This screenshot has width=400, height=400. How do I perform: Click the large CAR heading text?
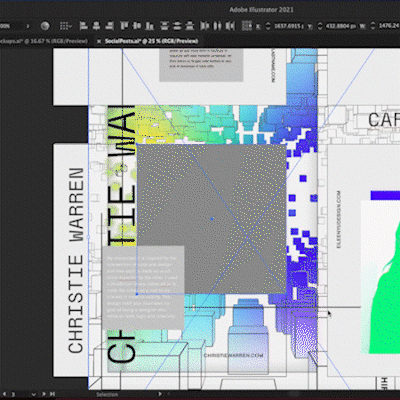coord(384,120)
